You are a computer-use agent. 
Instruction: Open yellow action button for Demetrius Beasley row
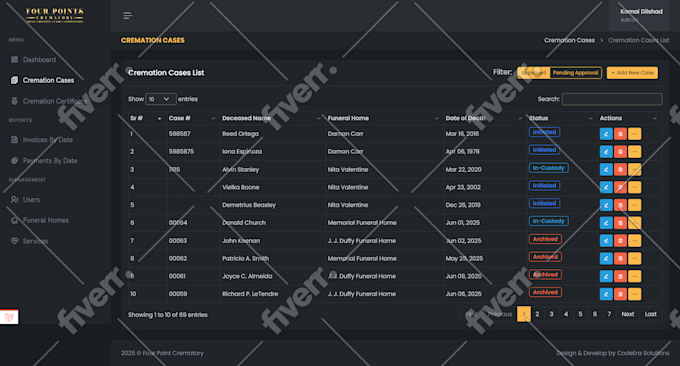[634, 205]
